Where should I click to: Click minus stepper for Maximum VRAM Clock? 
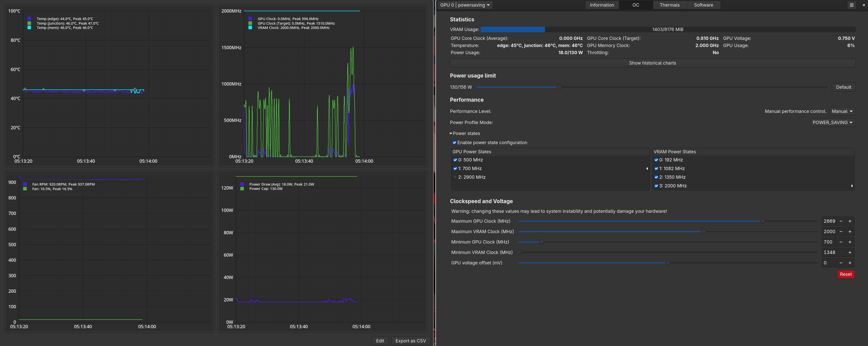pos(841,232)
